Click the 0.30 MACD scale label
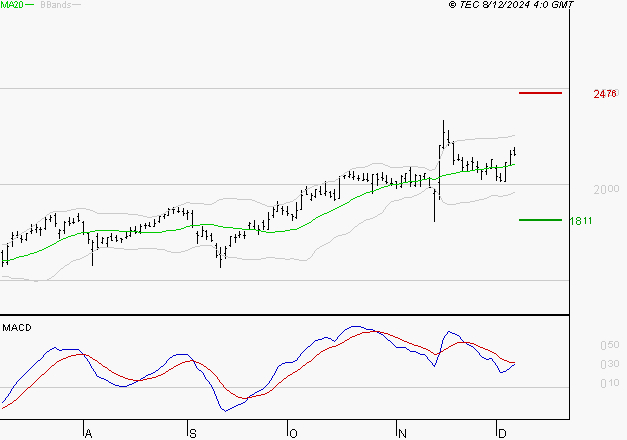Image resolution: width=627 pixels, height=440 pixels. pos(610,364)
